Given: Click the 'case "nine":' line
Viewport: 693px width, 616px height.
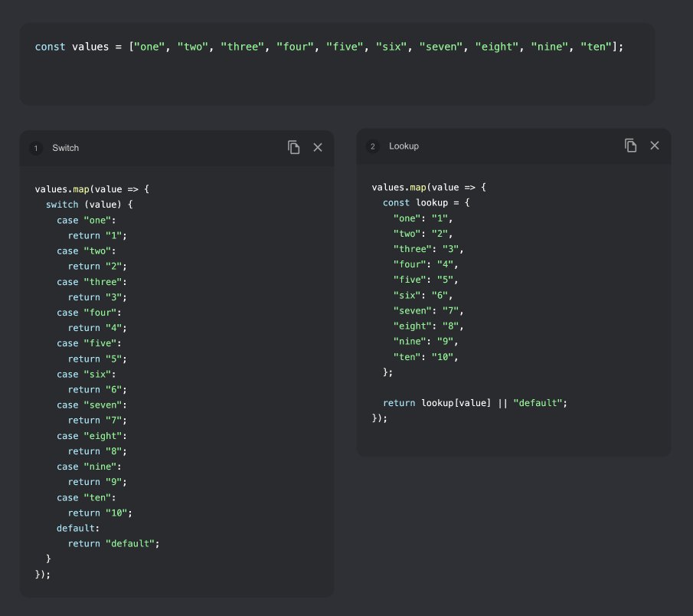Looking at the screenshot, I should [x=89, y=467].
